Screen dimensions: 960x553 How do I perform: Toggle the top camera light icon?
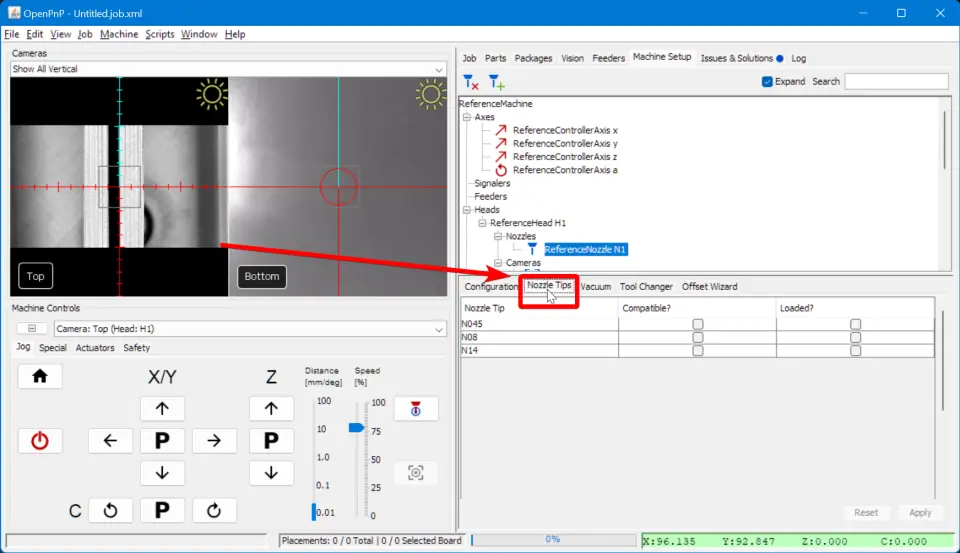[211, 94]
